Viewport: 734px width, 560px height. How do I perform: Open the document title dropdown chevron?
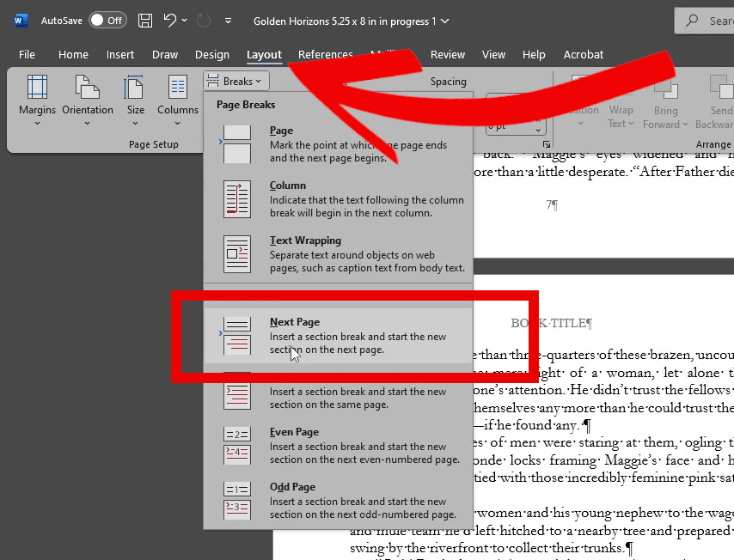coord(445,21)
